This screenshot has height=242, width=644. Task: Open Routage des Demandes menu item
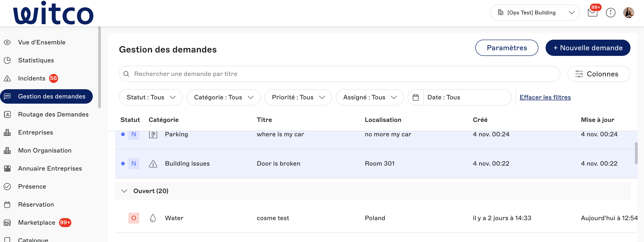(53, 114)
